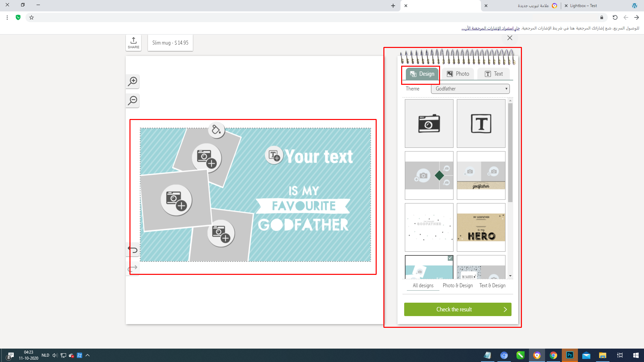Viewport: 644px width, 362px height.
Task: Click the paint bucket fill icon
Action: [216, 130]
